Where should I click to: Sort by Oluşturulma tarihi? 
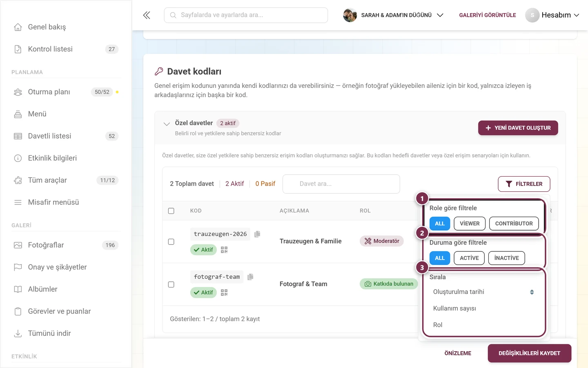pos(483,292)
